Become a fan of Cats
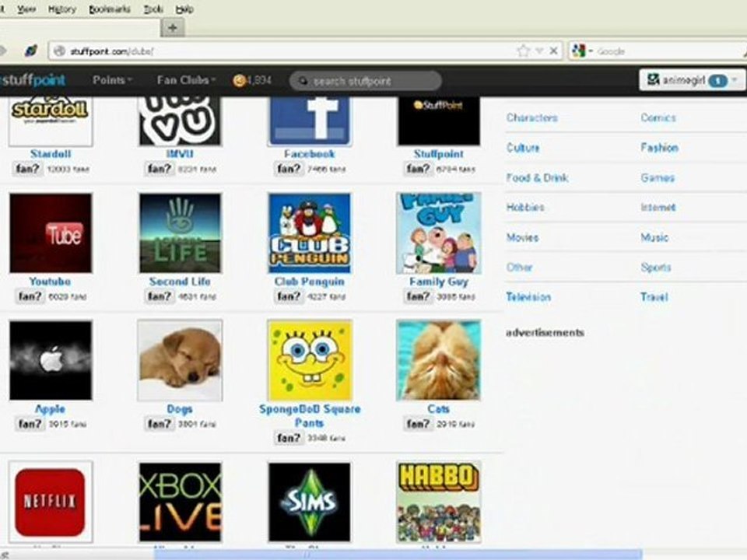 [419, 423]
